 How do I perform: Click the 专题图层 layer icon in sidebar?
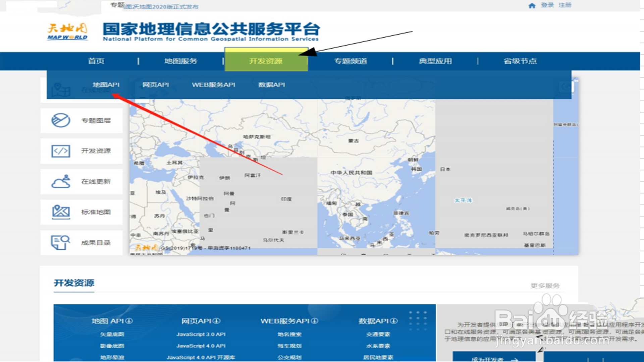tap(61, 120)
